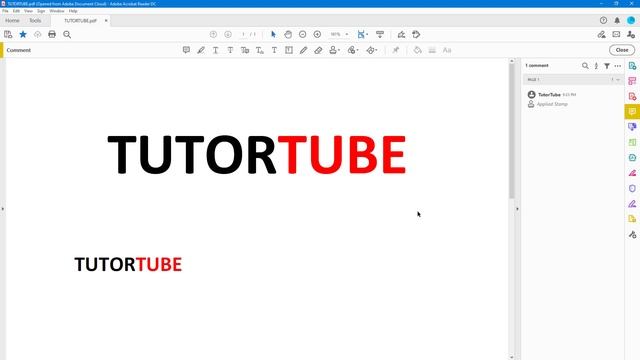Select the Underline text tool

(216, 50)
